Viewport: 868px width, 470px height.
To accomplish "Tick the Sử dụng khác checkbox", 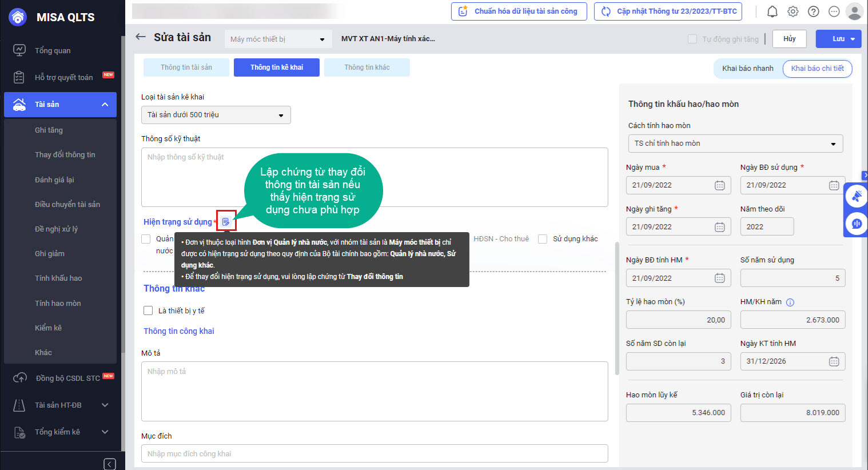I will (543, 239).
